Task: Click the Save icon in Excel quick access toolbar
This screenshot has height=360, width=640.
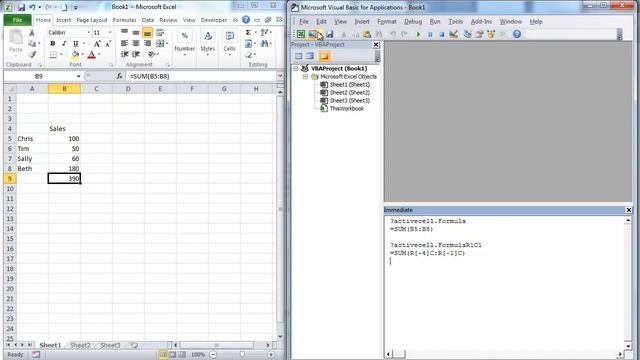Action: coord(21,7)
